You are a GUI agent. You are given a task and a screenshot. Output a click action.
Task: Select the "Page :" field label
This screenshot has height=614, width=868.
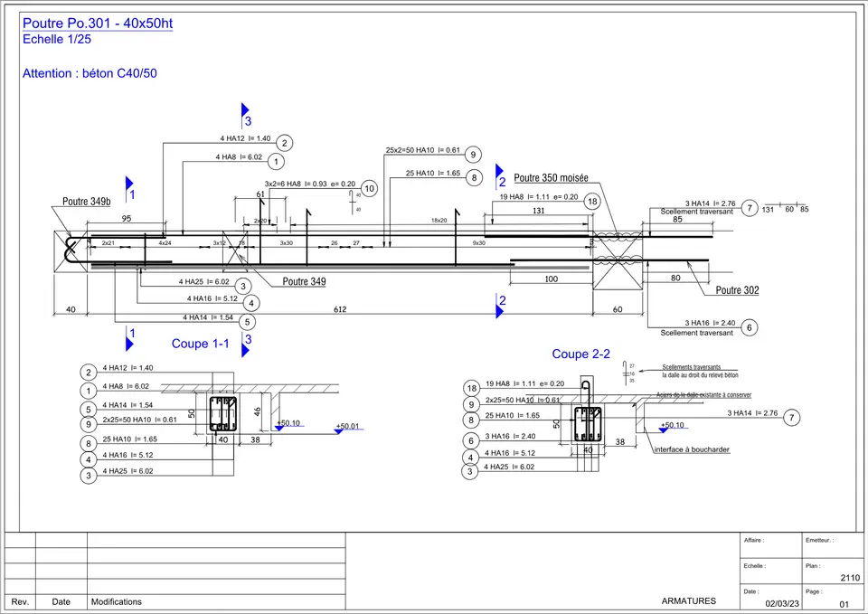[x=814, y=591]
